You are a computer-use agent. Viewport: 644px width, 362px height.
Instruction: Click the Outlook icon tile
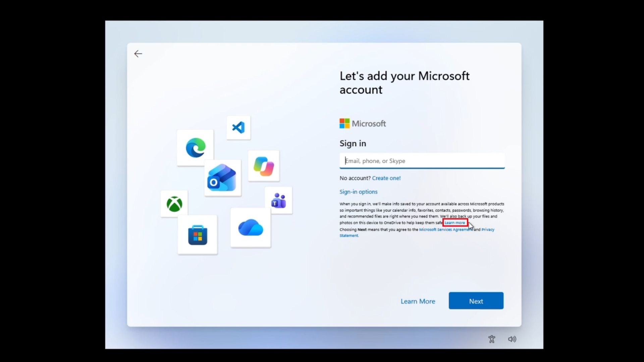[x=222, y=178]
